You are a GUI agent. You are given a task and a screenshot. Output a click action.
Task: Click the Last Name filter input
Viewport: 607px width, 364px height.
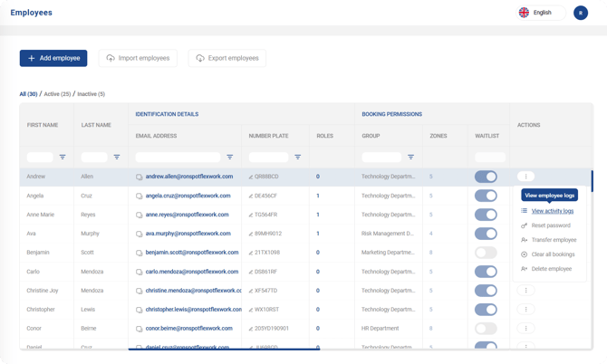point(94,157)
